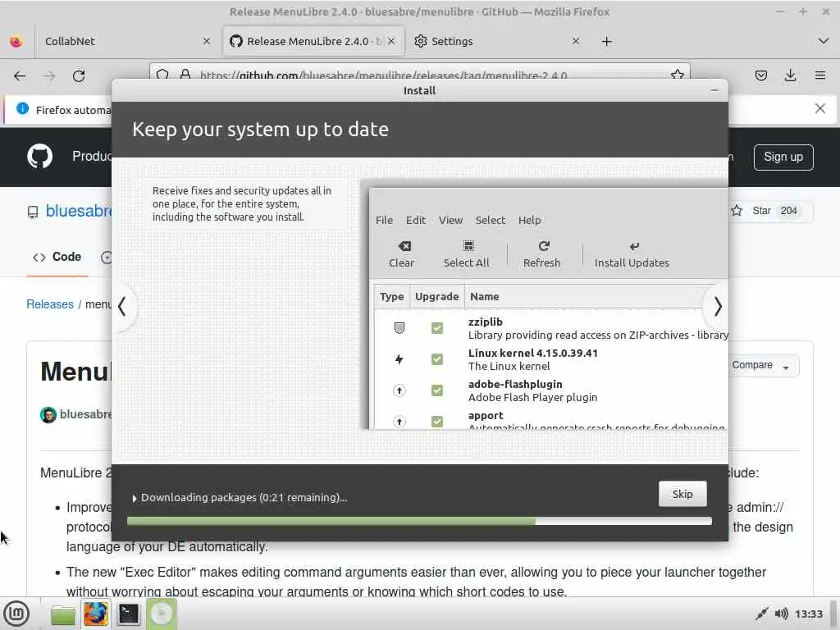Expand the Downloading packages details
The height and width of the screenshot is (630, 840).
click(135, 498)
